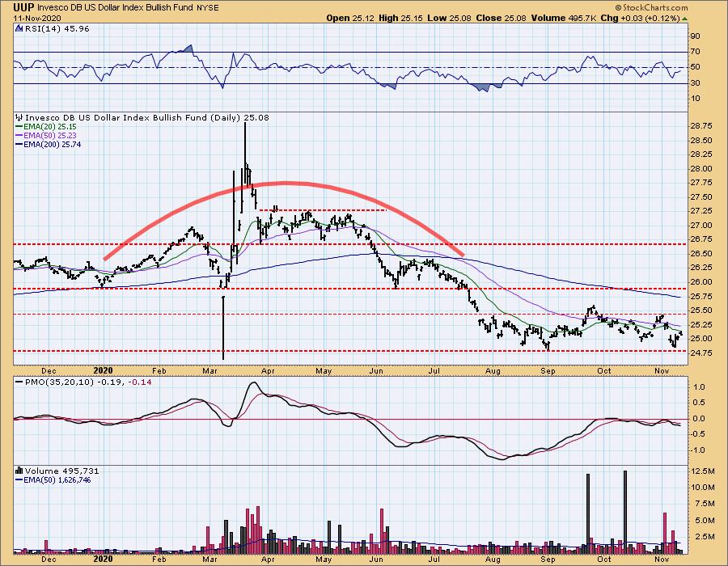The width and height of the screenshot is (728, 566).
Task: Click the date 11-Nov-2020
Action: coord(36,18)
